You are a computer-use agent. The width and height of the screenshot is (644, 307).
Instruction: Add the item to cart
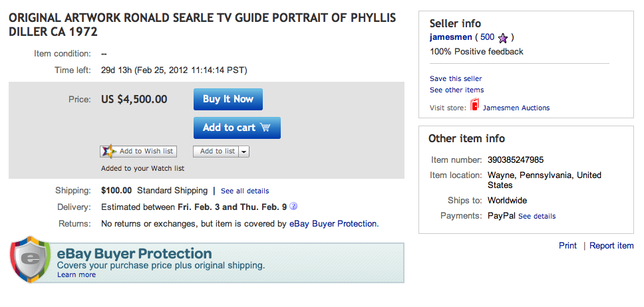pos(237,128)
